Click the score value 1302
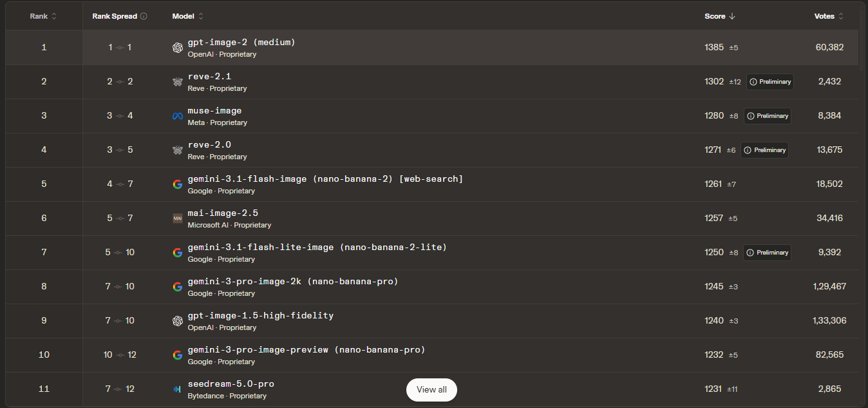868x408 pixels. tap(714, 82)
